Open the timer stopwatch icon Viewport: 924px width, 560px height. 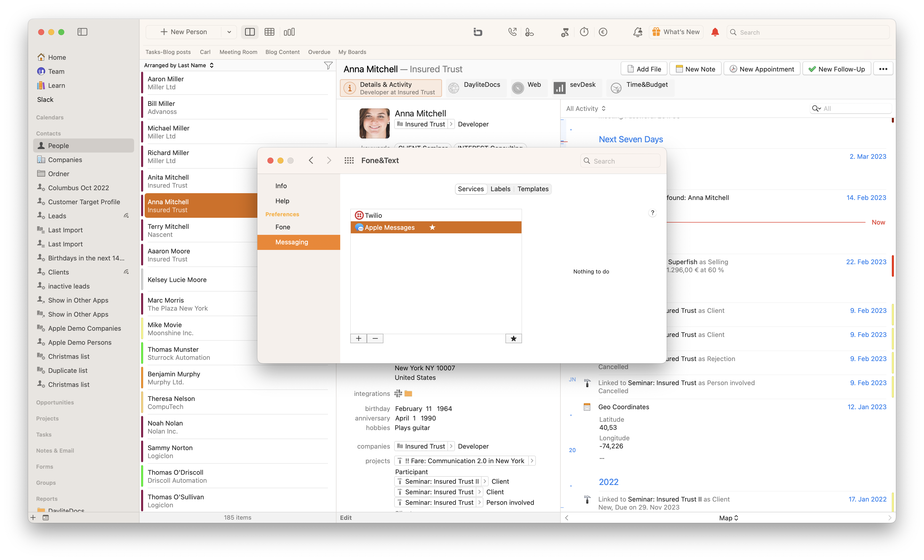pos(584,32)
